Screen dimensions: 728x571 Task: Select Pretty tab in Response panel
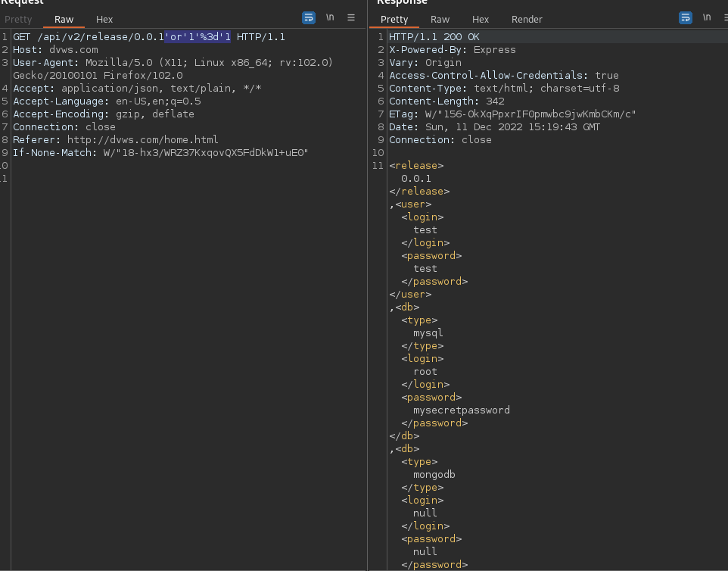[x=394, y=20]
